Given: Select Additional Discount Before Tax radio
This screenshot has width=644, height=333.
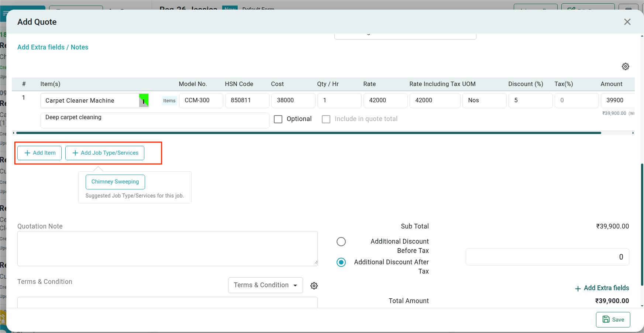Looking at the screenshot, I should [341, 241].
